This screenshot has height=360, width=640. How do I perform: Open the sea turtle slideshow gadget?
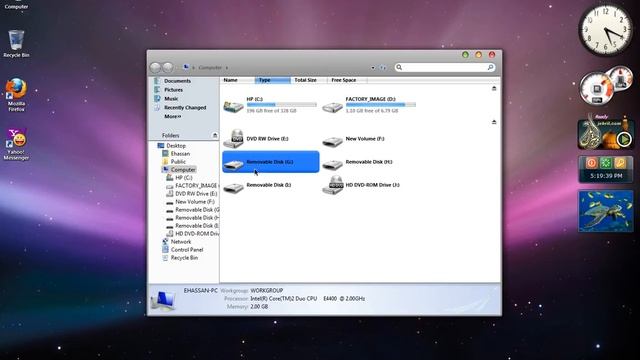point(606,211)
